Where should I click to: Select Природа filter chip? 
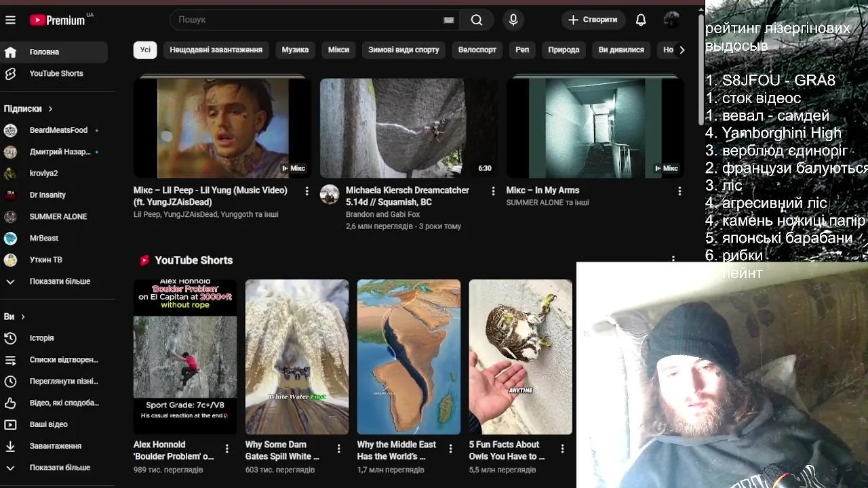coord(564,49)
